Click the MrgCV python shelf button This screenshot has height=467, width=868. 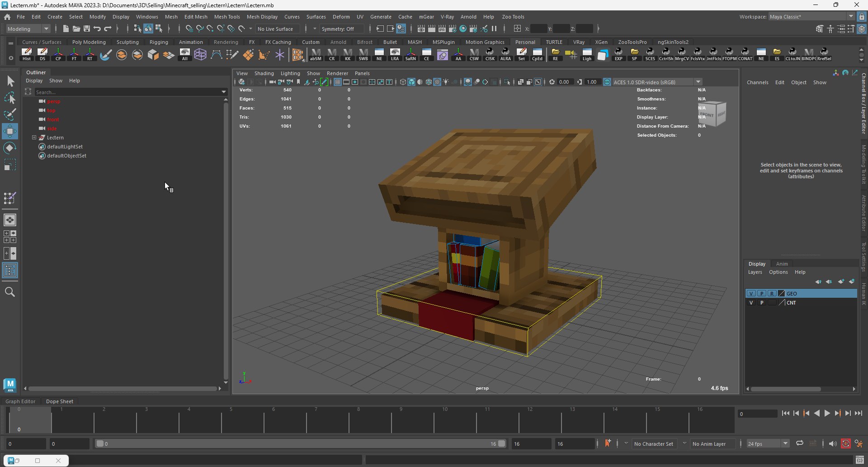tap(682, 54)
